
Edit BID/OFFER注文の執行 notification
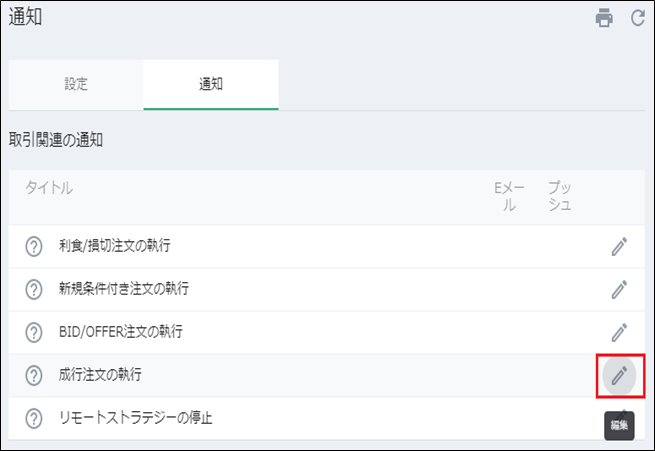[619, 332]
